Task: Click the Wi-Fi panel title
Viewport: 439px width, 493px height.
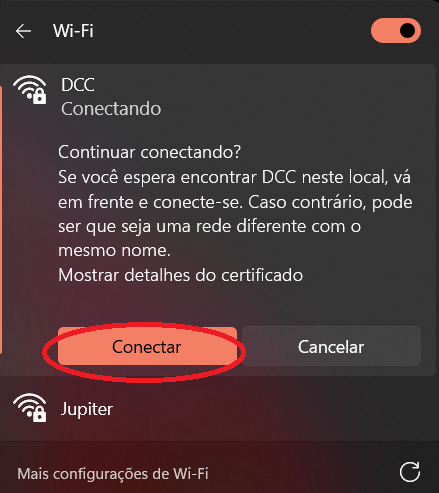Action: tap(73, 31)
